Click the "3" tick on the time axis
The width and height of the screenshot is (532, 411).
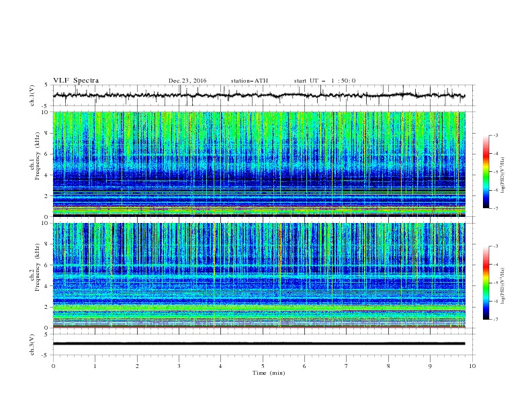(x=179, y=366)
